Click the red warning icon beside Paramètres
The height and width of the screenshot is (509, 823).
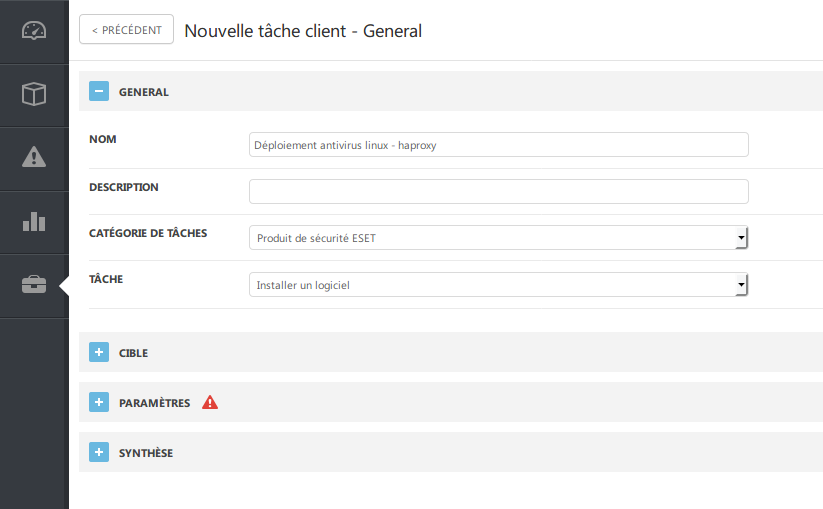pyautogui.click(x=210, y=403)
